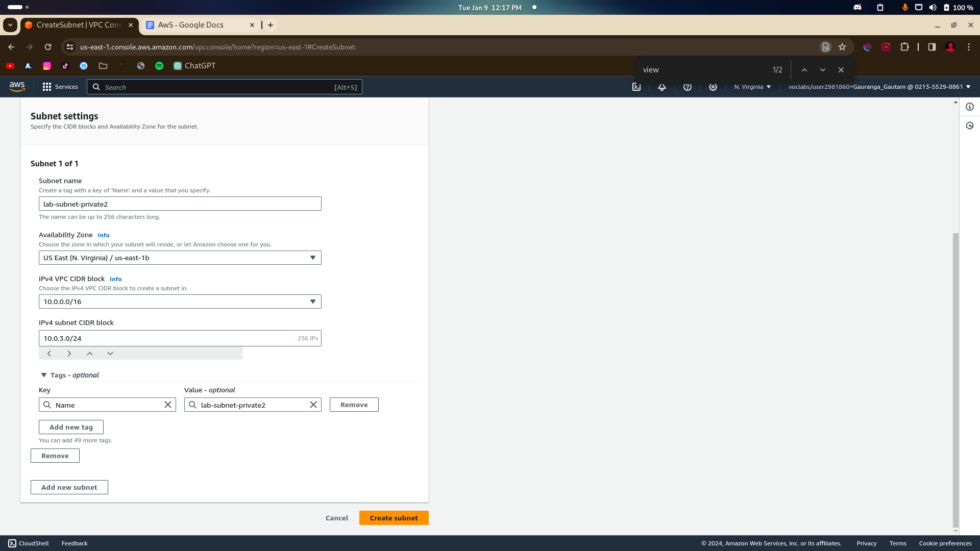980x551 pixels.
Task: Clear the Name tag key field
Action: click(x=168, y=405)
